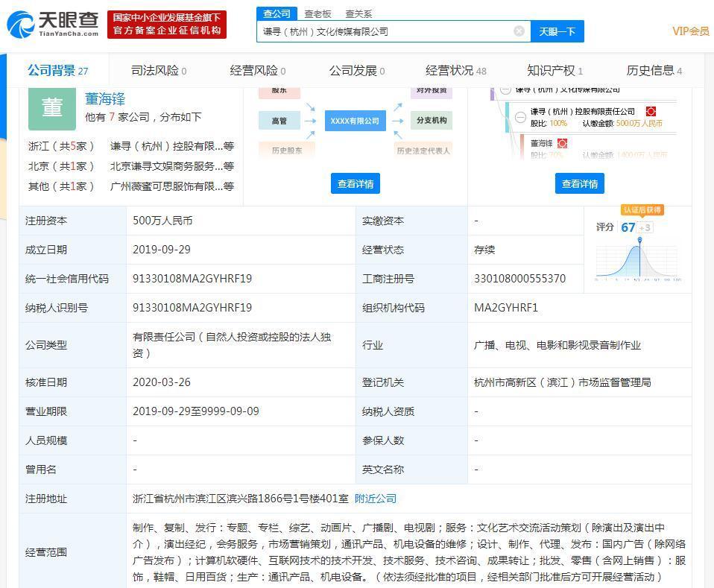714x588 pixels.
Task: Click 董海锋 node in equity tree
Action: click(x=541, y=144)
